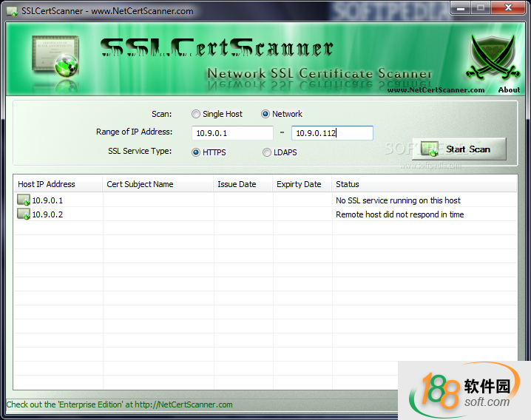Click the SSLCertScanner title bar icon
Screen dimensions: 531x420
coord(12,11)
